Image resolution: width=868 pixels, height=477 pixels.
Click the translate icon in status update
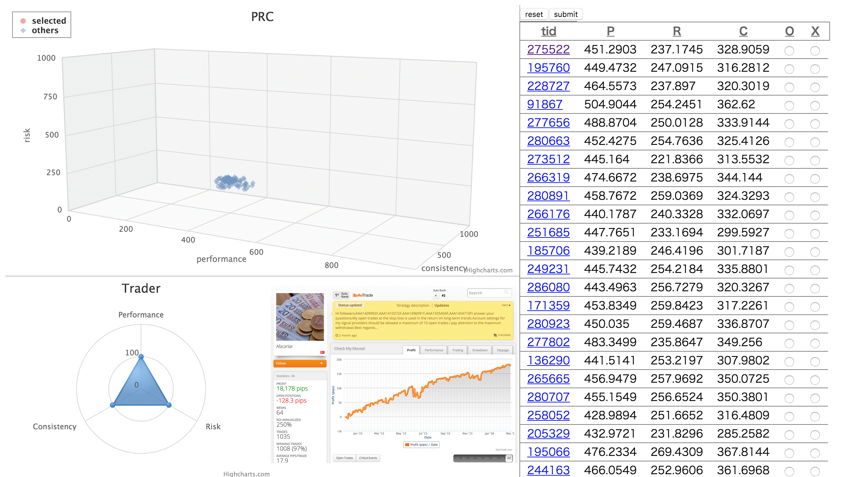495,335
